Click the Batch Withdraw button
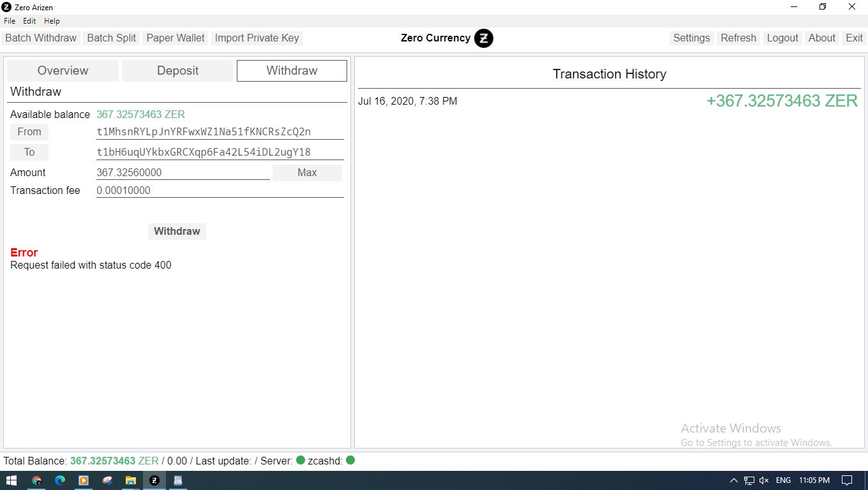This screenshot has width=868, height=490. click(x=41, y=38)
